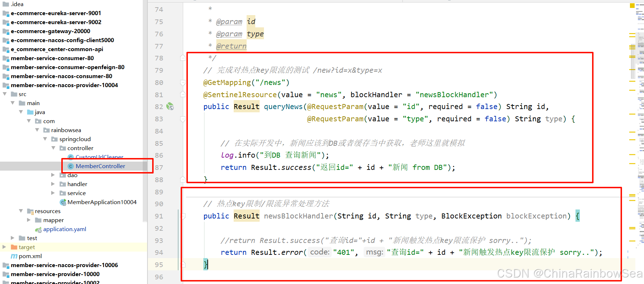Click the member-service-nacos-provider-10004 module folder icon
The image size is (644, 284).
tap(6, 85)
